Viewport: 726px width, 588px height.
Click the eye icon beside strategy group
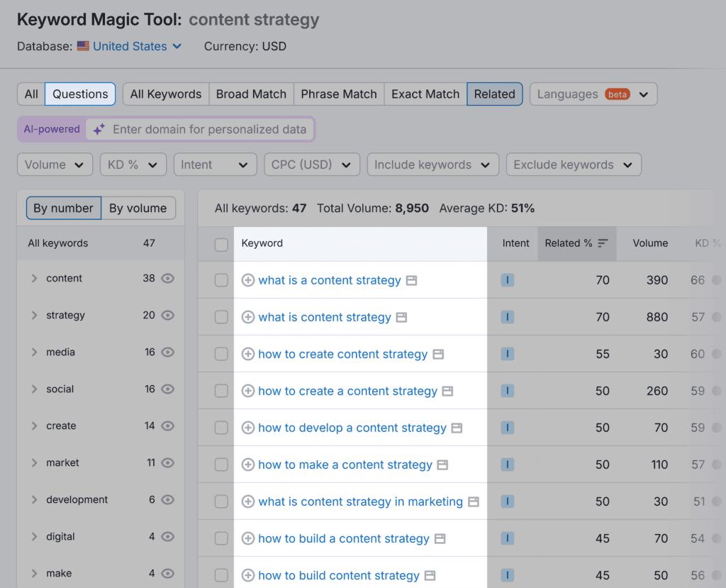(167, 316)
